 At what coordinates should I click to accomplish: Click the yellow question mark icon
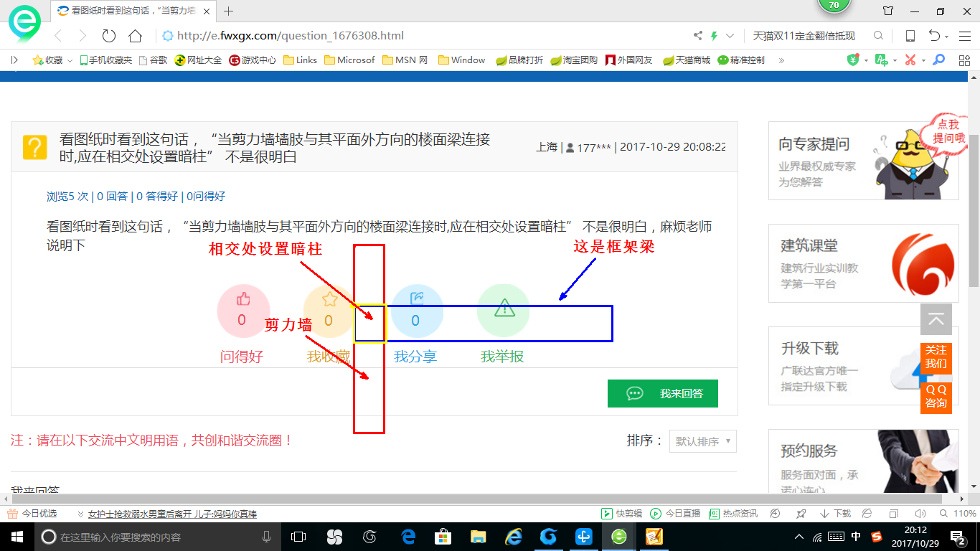tap(34, 147)
